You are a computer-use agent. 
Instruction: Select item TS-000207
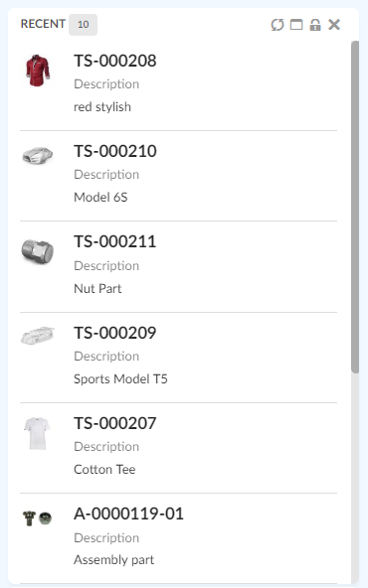[x=115, y=423]
